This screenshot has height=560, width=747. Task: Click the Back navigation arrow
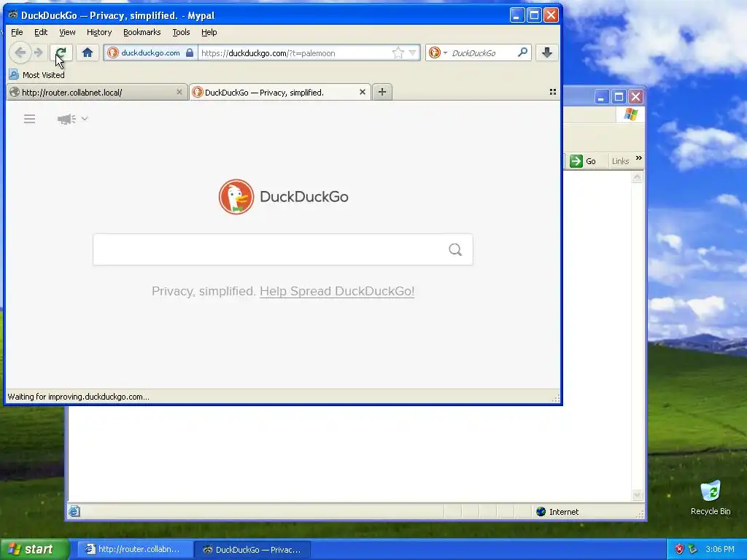coord(20,52)
